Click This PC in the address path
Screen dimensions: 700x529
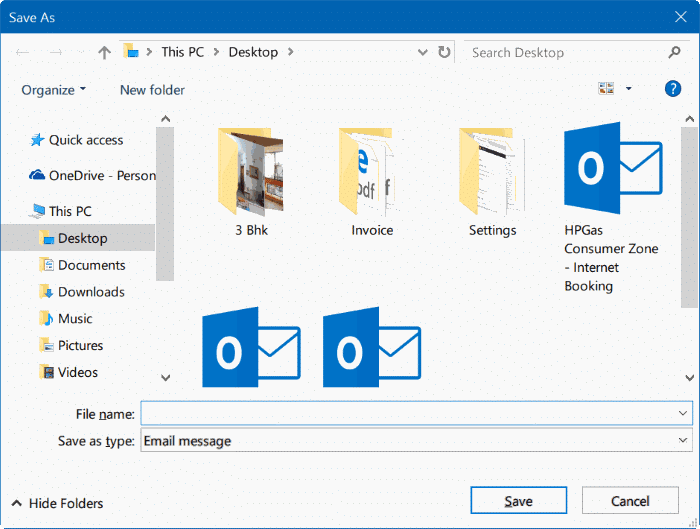tap(183, 52)
